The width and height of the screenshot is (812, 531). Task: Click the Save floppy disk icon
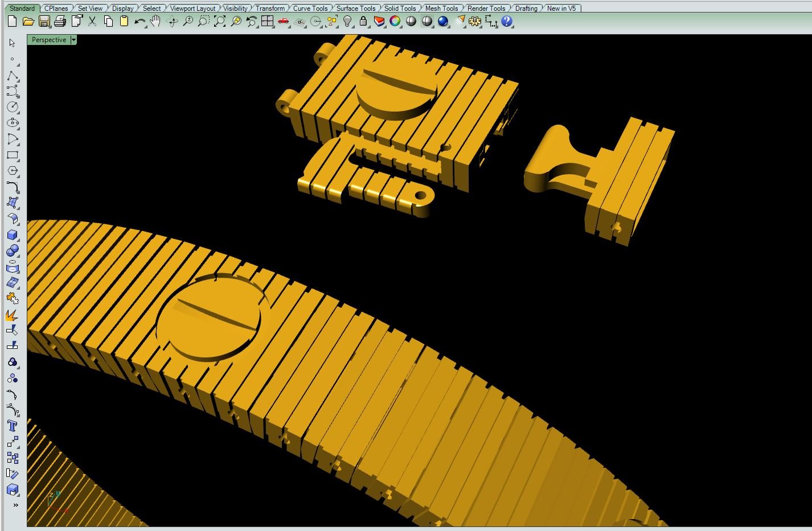[x=44, y=22]
